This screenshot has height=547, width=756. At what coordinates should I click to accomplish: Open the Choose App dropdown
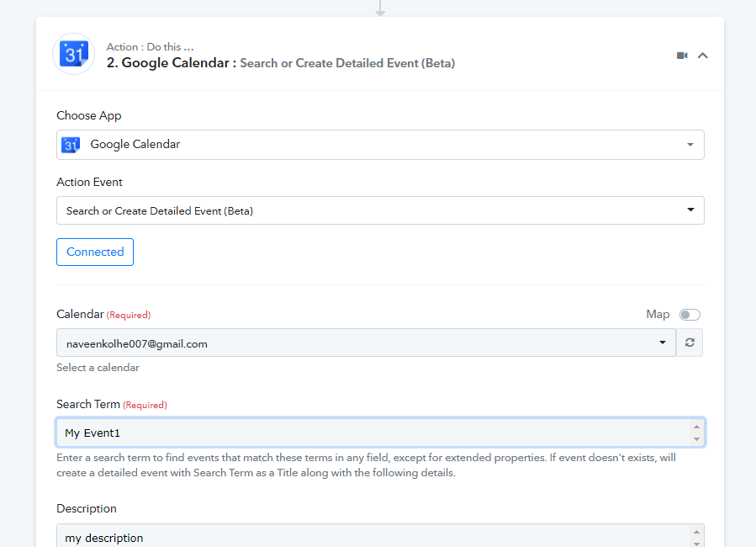click(380, 145)
